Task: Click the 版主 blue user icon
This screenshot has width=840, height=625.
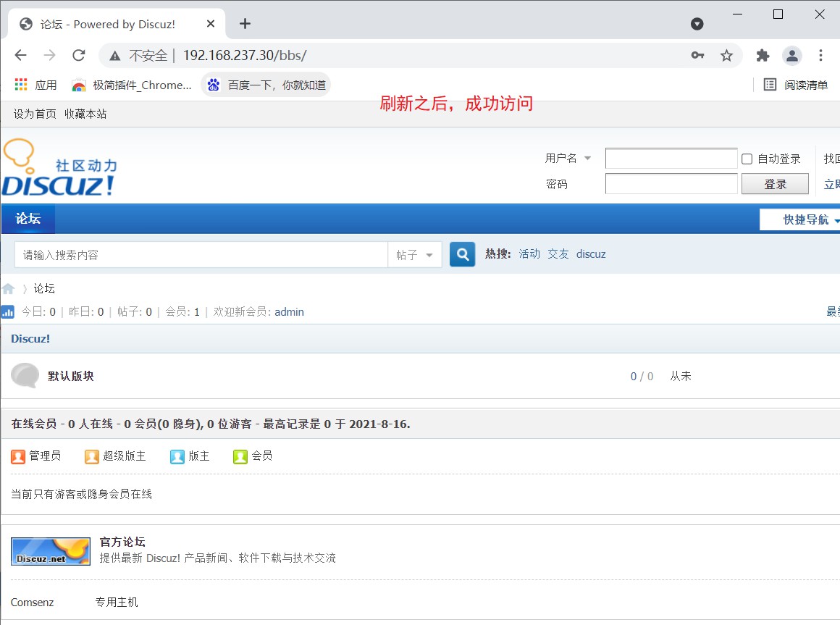Action: (x=177, y=456)
